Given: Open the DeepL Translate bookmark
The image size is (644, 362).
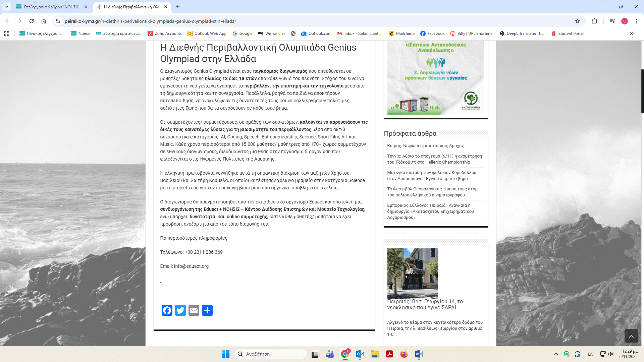Looking at the screenshot, I should pyautogui.click(x=522, y=34).
